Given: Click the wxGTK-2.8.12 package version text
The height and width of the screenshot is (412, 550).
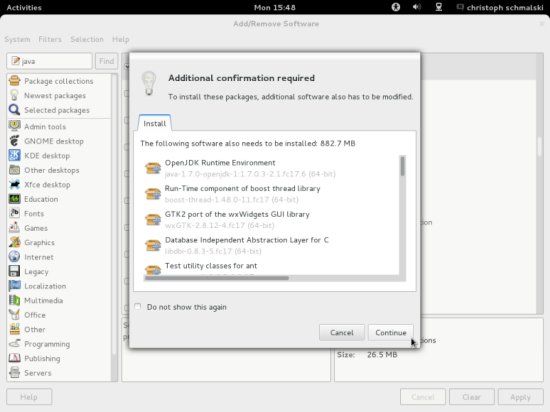Looking at the screenshot, I should coord(220,225).
